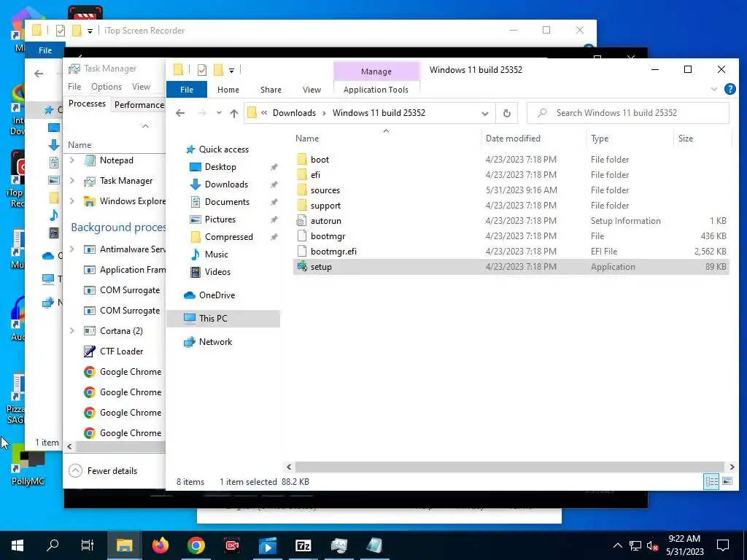The width and height of the screenshot is (747, 560).
Task: Click Downloads in the address breadcrumb
Action: coord(294,113)
